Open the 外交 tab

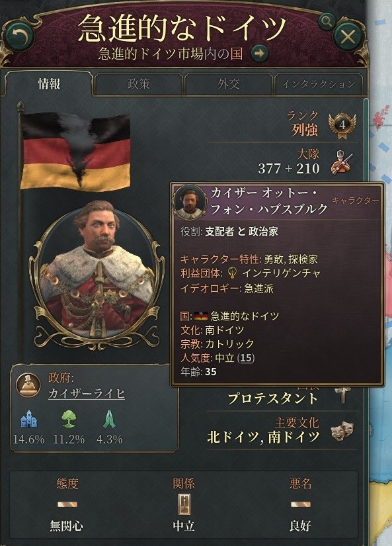(229, 84)
